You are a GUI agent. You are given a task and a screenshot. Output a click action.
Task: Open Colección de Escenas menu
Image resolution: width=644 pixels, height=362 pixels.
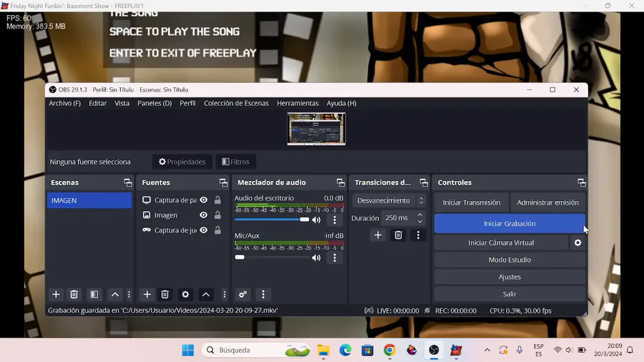tap(236, 104)
